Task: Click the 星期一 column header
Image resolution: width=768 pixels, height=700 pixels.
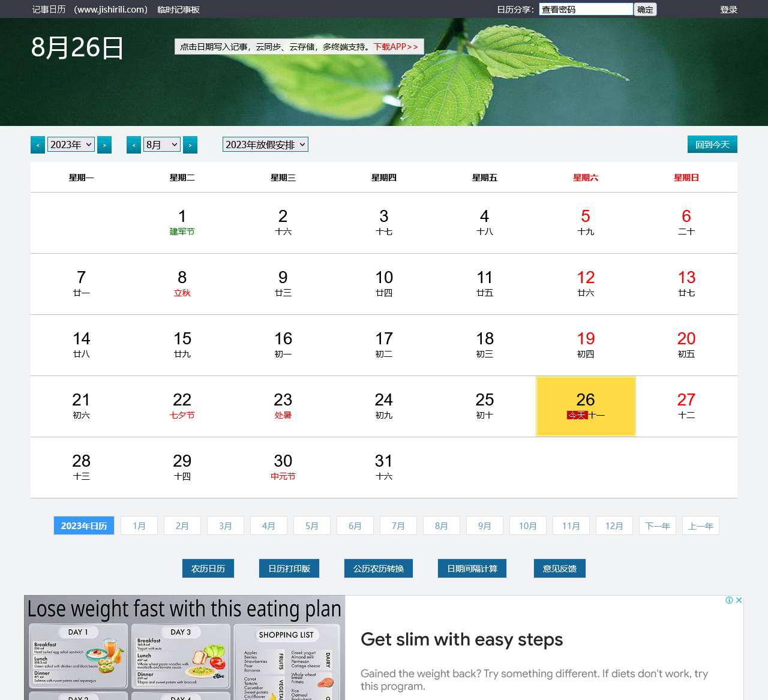Action: coord(82,178)
